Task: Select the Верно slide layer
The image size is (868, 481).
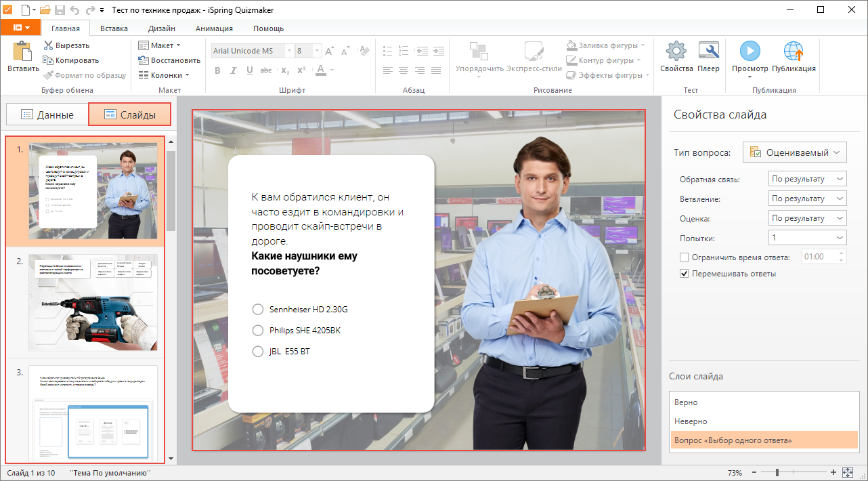Action: tap(763, 402)
